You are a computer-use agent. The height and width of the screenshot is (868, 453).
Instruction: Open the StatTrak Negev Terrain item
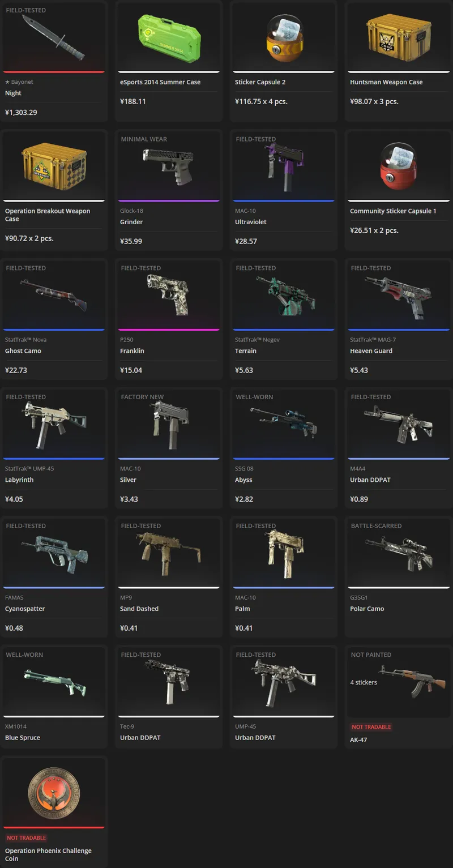pos(284,295)
